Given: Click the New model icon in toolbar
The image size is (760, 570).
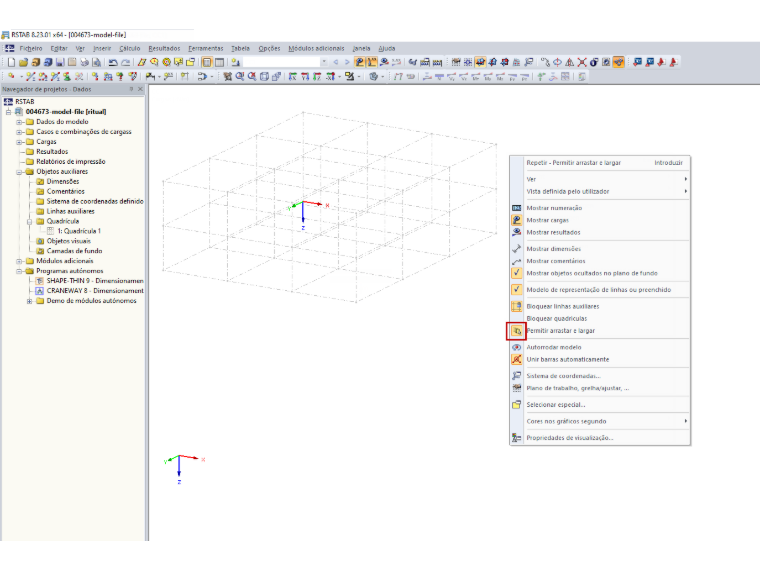Looking at the screenshot, I should [11, 62].
